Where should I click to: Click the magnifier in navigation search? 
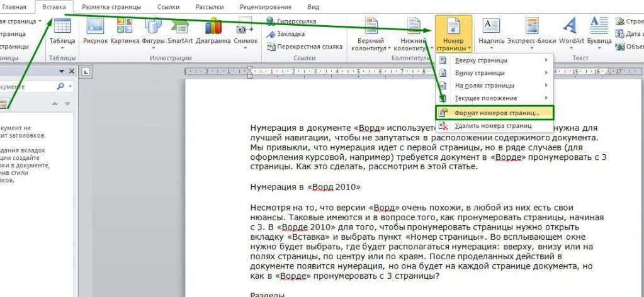(x=60, y=87)
